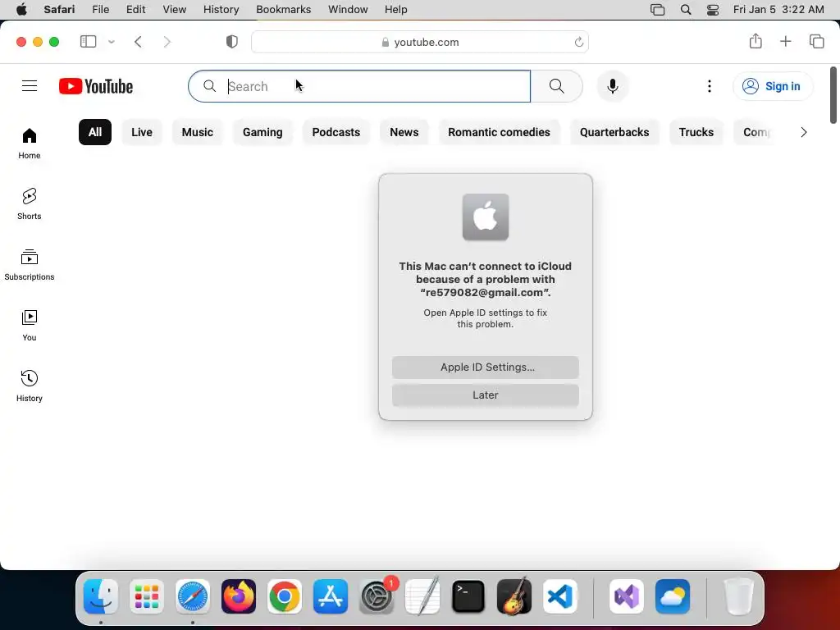This screenshot has height=630, width=840.
Task: Go forward with the Safari forward arrow
Action: click(x=167, y=41)
